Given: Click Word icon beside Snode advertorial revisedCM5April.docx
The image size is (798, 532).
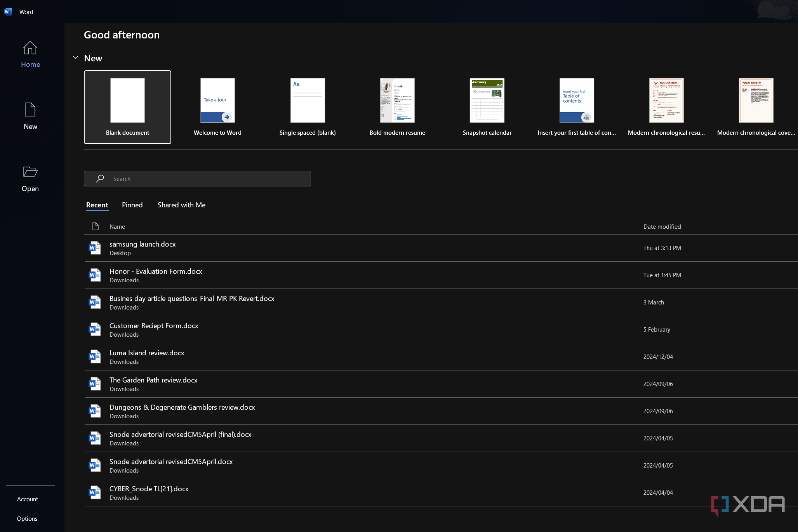Looking at the screenshot, I should click(95, 465).
